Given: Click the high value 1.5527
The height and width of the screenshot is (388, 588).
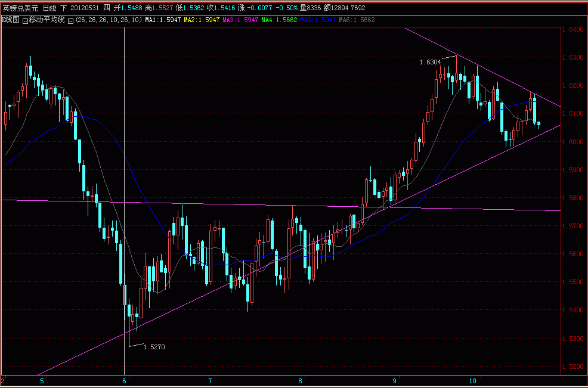Looking at the screenshot, I should point(162,8).
